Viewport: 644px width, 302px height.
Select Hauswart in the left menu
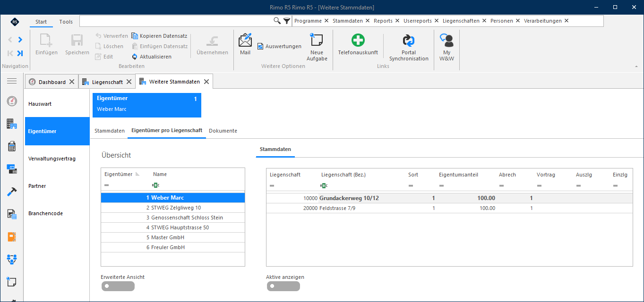pyautogui.click(x=57, y=104)
